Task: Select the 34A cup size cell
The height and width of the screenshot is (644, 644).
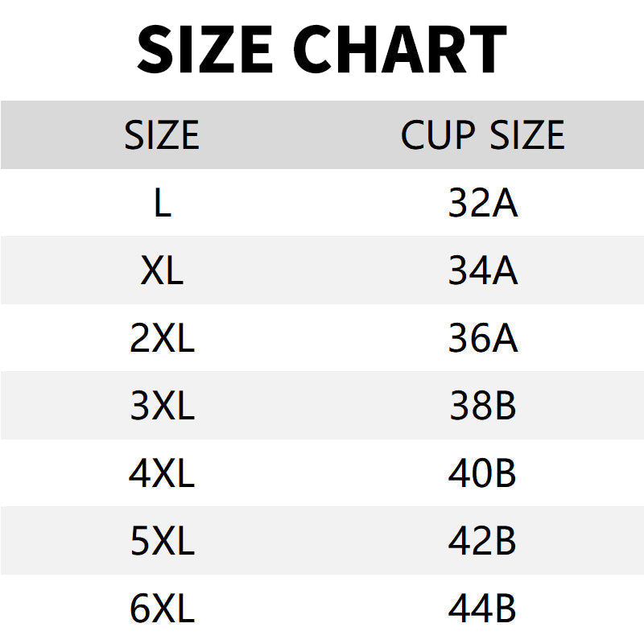Action: pyautogui.click(x=483, y=270)
